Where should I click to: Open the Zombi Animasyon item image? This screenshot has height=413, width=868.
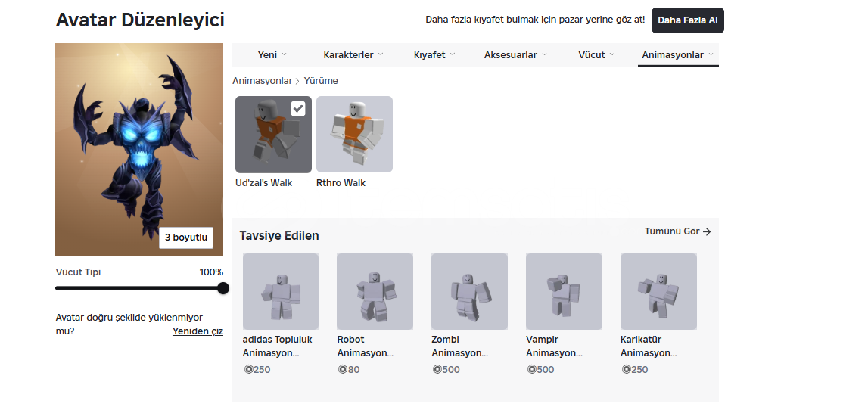469,291
